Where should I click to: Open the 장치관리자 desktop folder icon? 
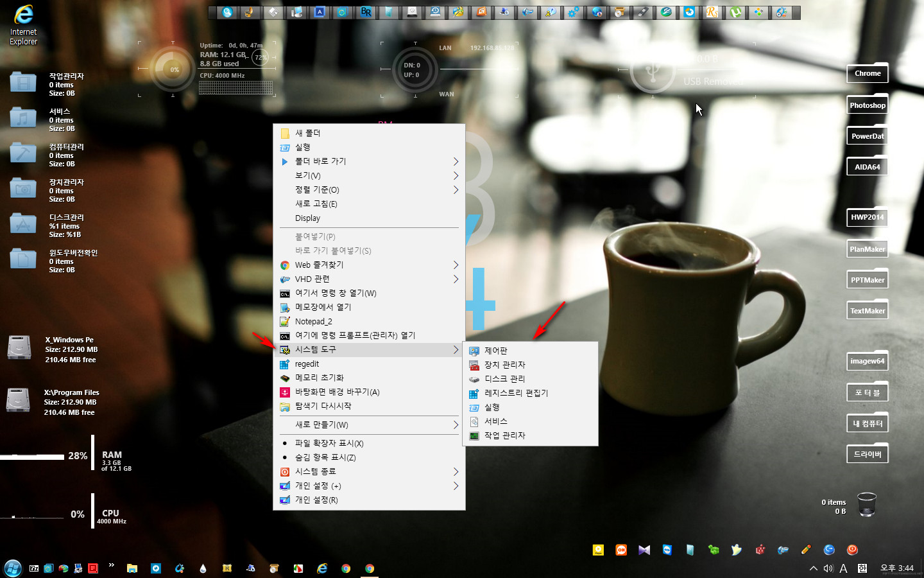23,189
